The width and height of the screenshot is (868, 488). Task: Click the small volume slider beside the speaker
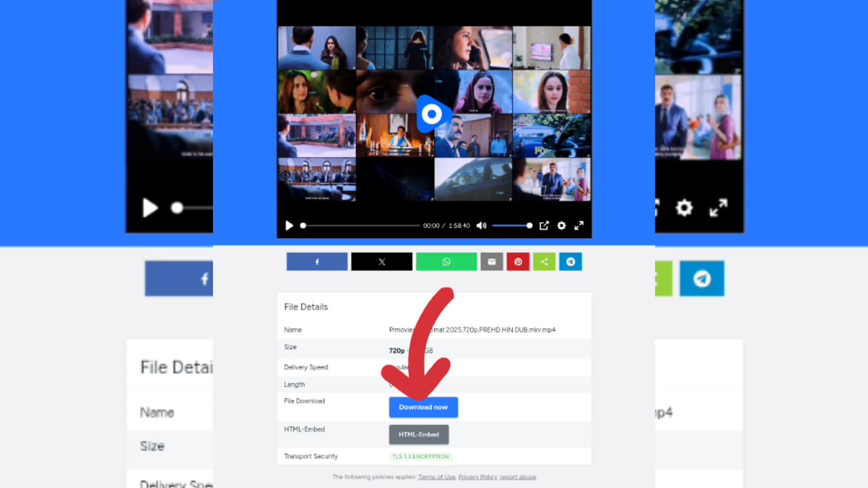pyautogui.click(x=512, y=226)
